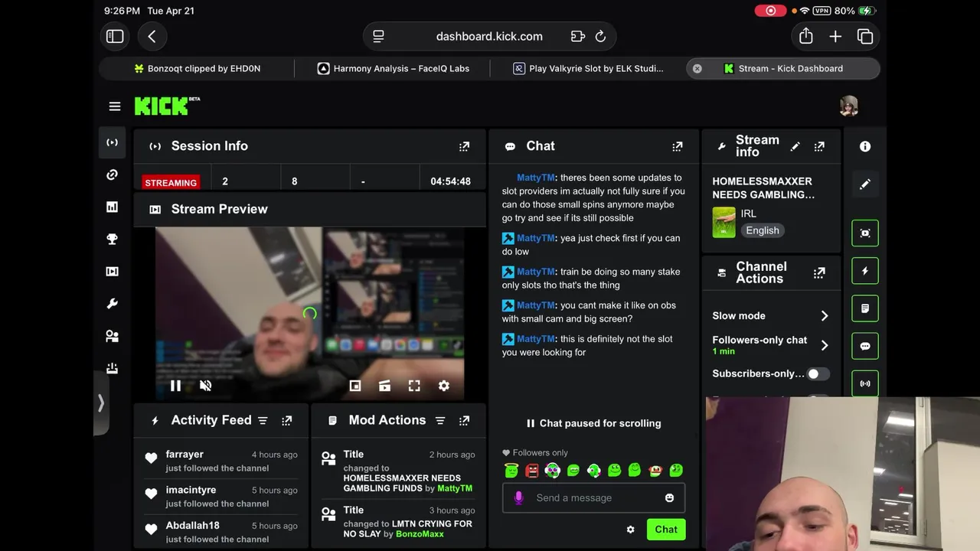
Task: Go back with browser back arrow
Action: [x=152, y=36]
